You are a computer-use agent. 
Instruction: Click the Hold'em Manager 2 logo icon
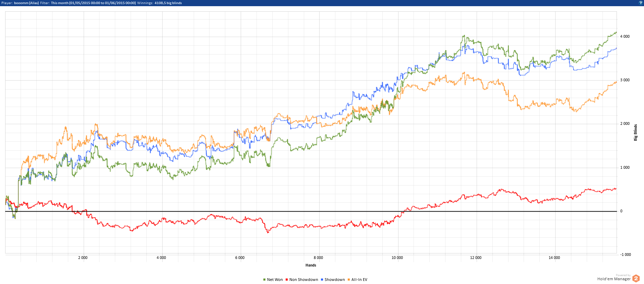[636, 278]
